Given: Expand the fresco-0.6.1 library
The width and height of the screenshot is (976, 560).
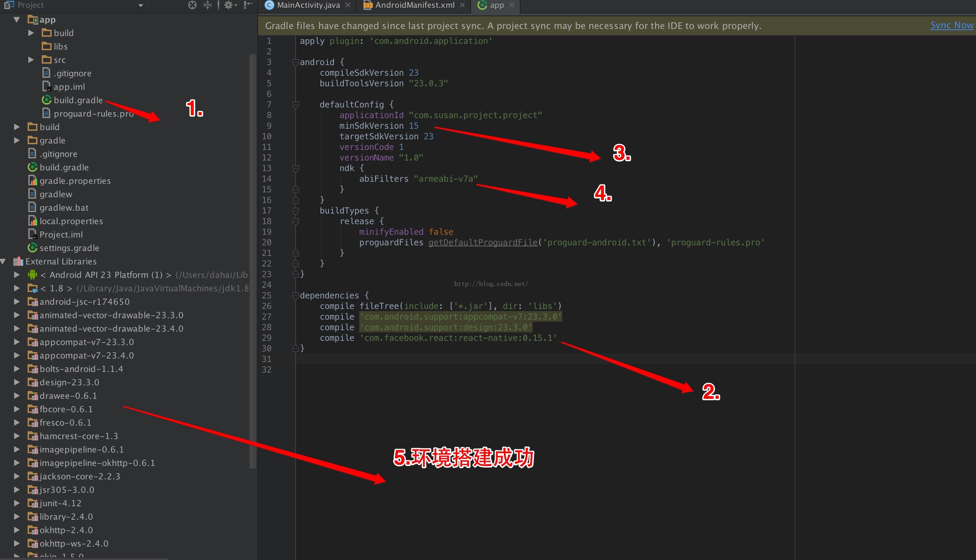Looking at the screenshot, I should (17, 423).
